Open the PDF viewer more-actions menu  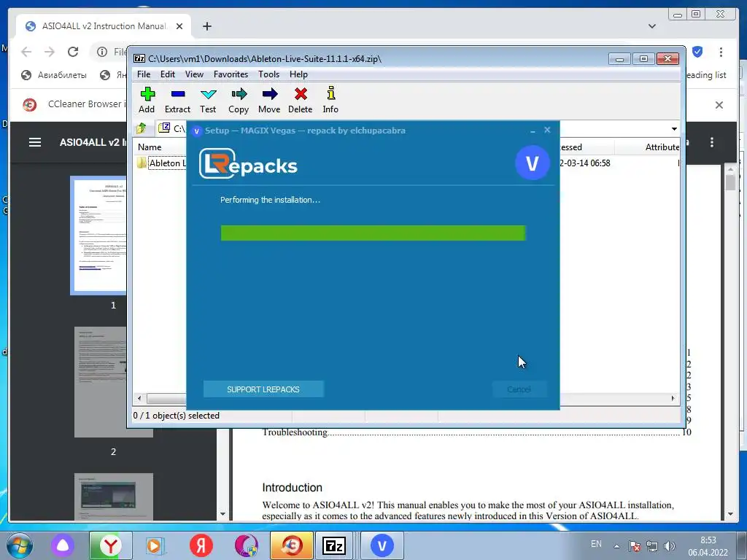tap(712, 142)
